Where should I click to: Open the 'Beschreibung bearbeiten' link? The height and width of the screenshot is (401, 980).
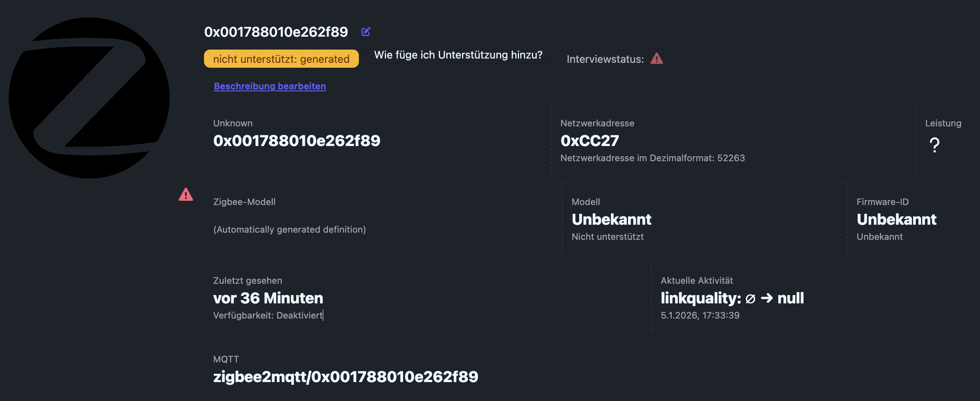[270, 86]
